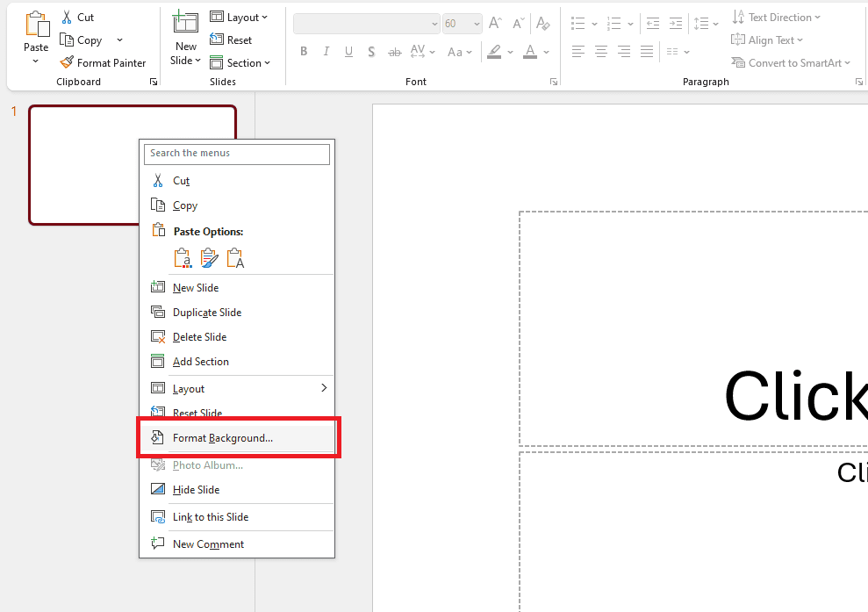Open the Layout dropdown in Slides group

[239, 18]
